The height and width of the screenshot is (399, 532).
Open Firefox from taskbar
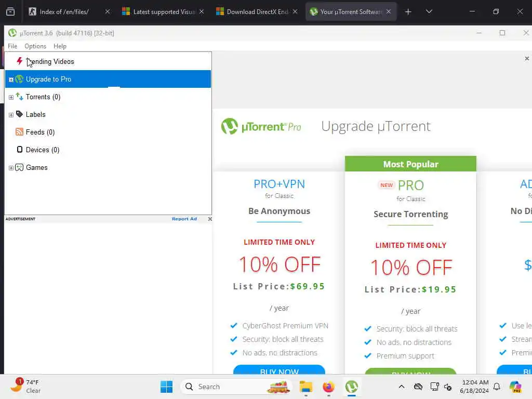(328, 387)
